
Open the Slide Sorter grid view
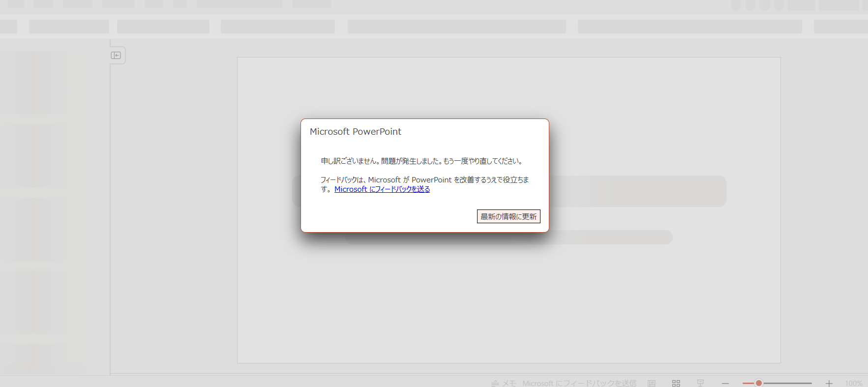(676, 383)
